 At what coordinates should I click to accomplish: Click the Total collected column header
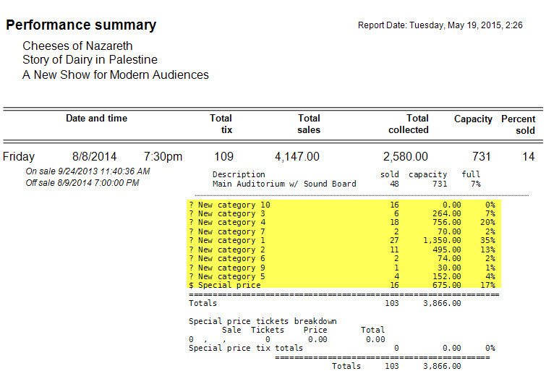click(409, 124)
